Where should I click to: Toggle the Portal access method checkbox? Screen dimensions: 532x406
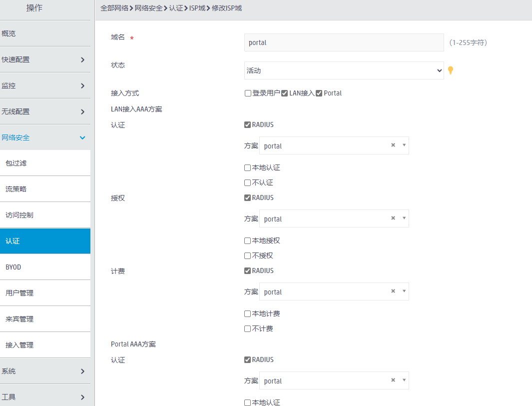click(x=319, y=93)
